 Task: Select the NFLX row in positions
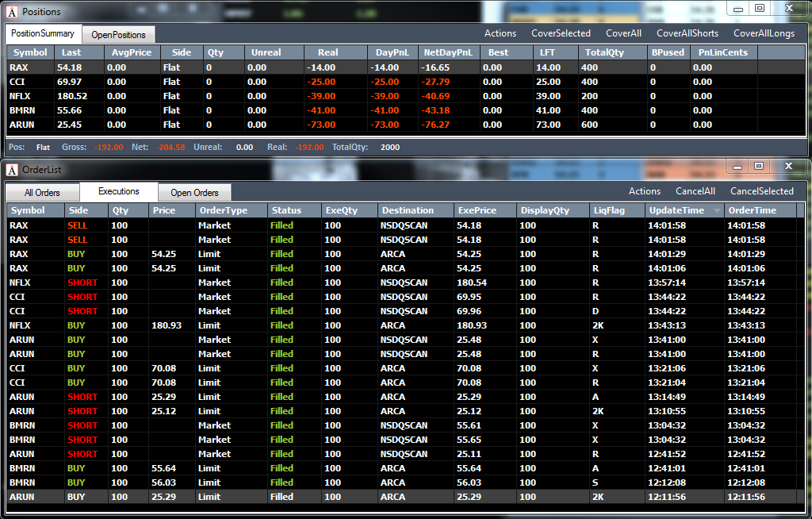coord(407,97)
